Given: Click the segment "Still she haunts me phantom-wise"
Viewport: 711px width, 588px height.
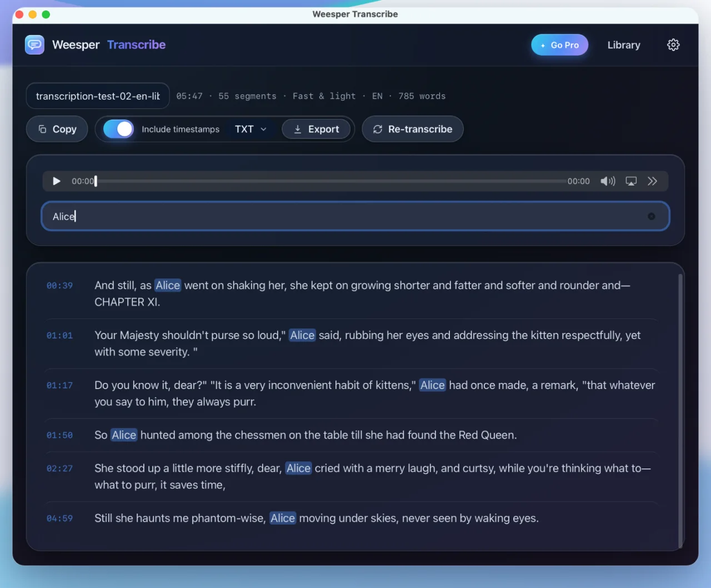Looking at the screenshot, I should 317,518.
